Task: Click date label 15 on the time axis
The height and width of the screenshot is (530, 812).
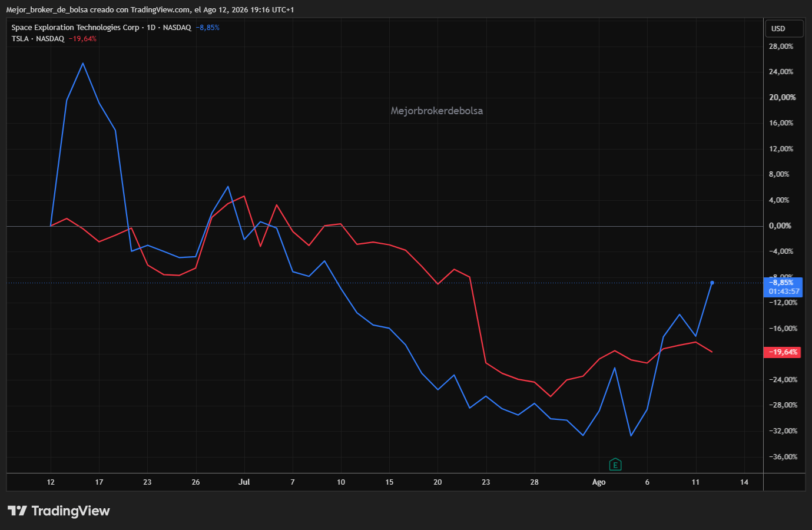Action: pos(389,482)
